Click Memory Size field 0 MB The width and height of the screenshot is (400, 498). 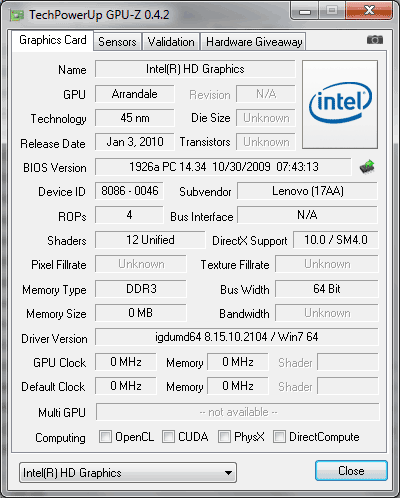point(141,313)
